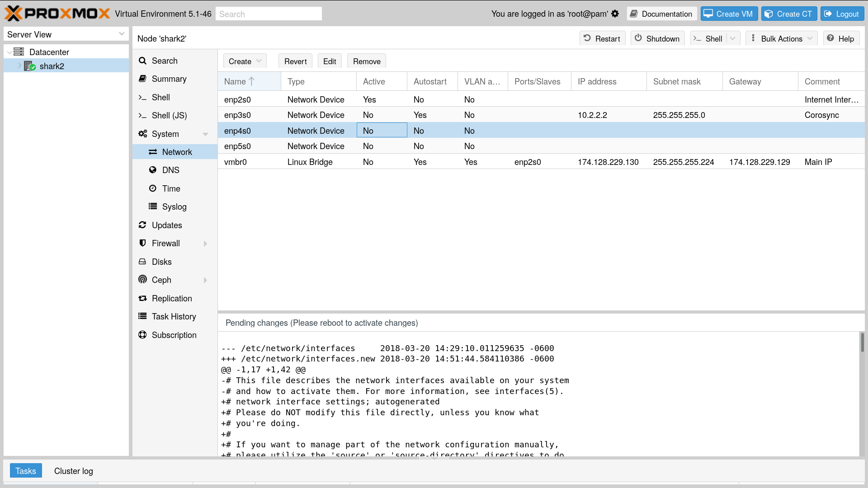Click the Shutdown button

[x=657, y=38]
